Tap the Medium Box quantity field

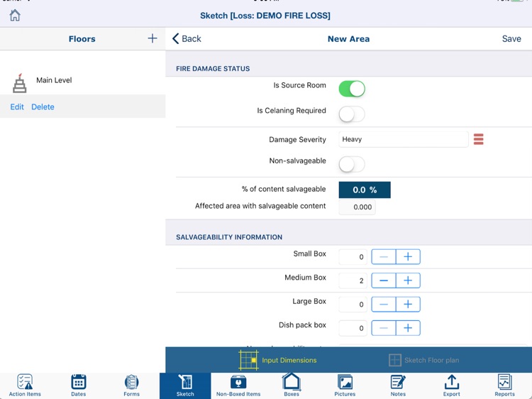[x=353, y=280]
